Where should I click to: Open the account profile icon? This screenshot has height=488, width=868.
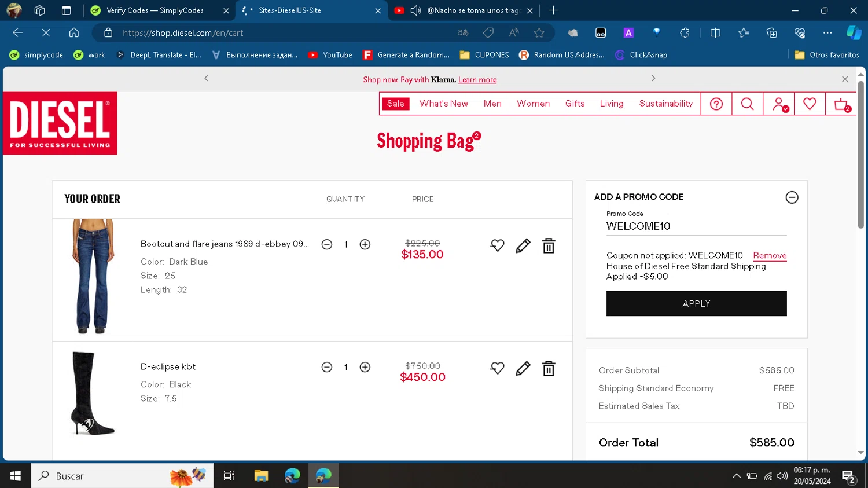point(779,104)
